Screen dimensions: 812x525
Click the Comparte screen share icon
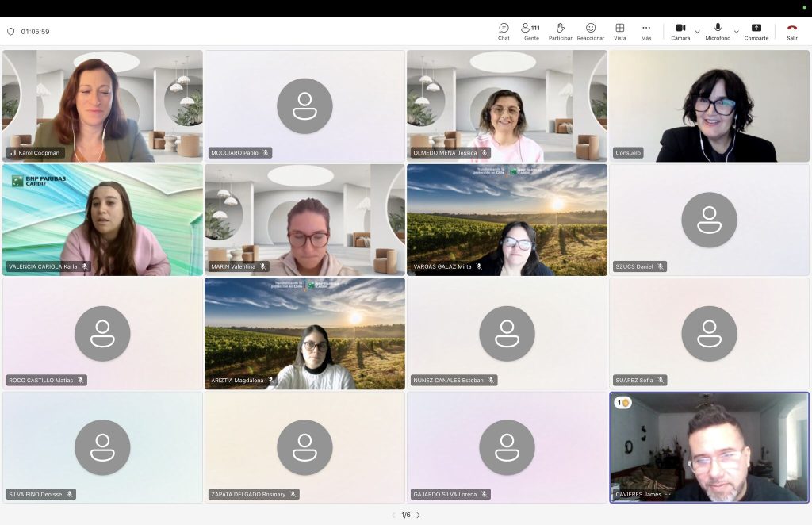coord(756,32)
